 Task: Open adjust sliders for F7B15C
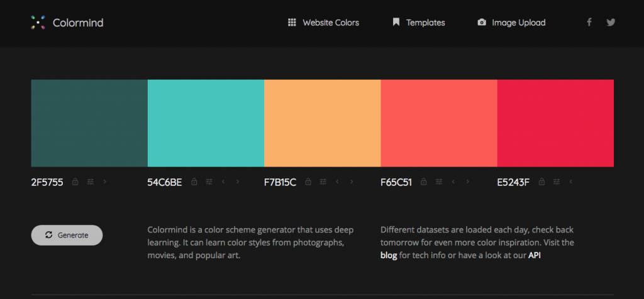coord(323,182)
